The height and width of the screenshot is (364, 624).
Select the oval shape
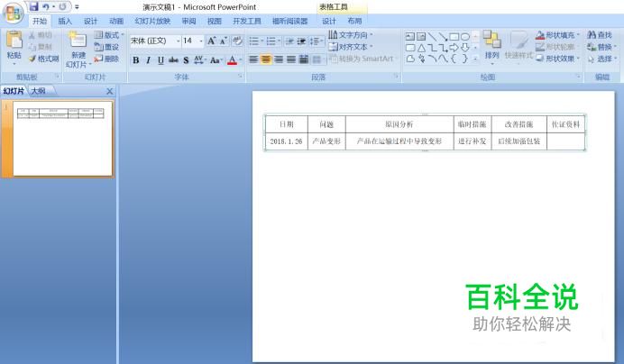464,37
